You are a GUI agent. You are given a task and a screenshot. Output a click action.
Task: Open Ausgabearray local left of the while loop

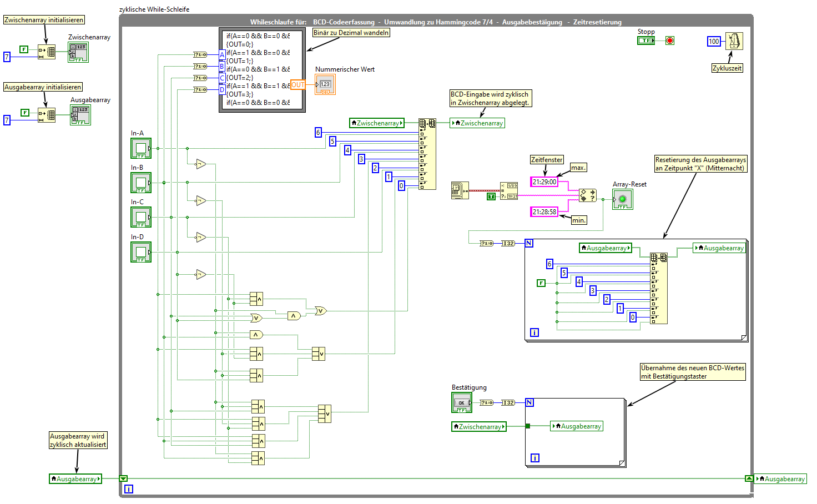[x=75, y=479]
